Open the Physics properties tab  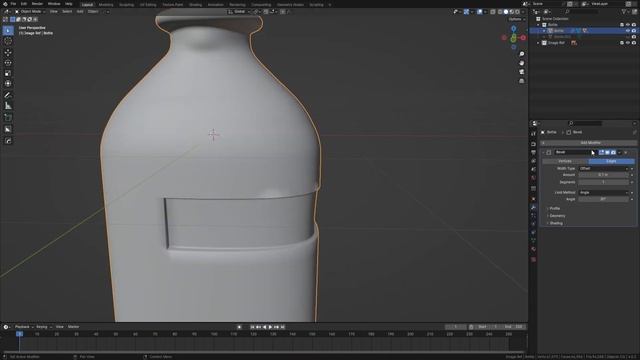point(533,224)
